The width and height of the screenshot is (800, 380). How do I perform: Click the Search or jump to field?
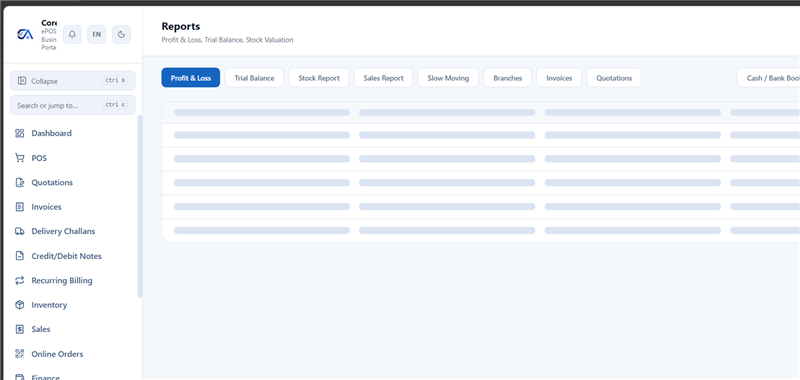coord(73,105)
